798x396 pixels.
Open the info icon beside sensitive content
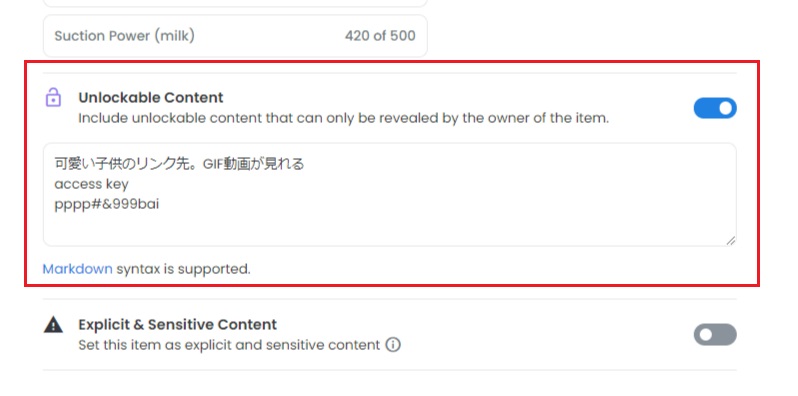[393, 345]
